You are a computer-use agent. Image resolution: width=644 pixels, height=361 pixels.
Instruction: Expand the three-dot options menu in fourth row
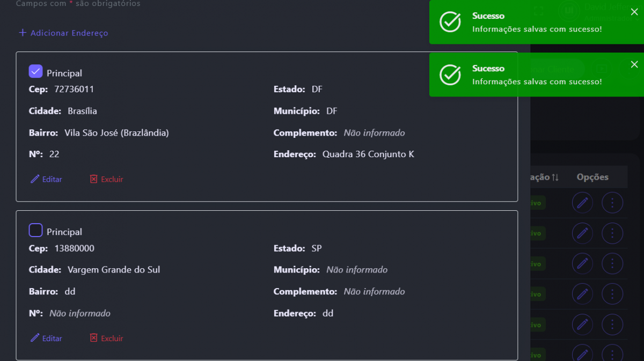click(612, 294)
